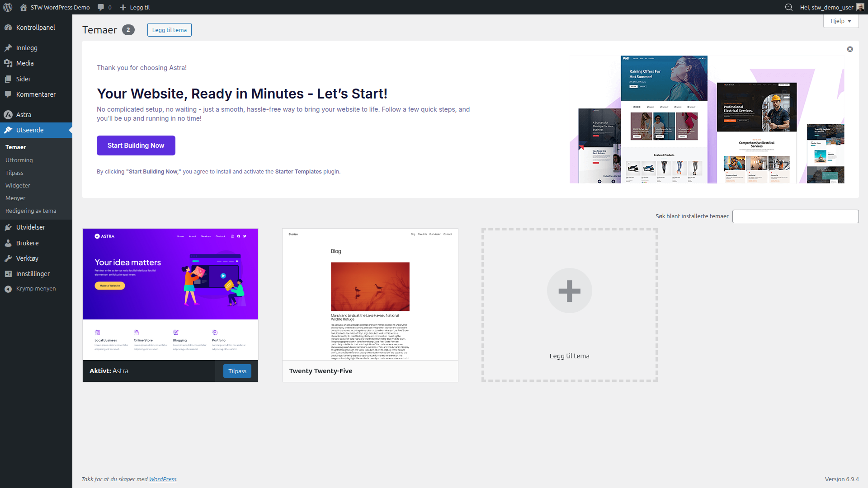
Task: Click the Sider pages icon
Action: [x=8, y=79]
